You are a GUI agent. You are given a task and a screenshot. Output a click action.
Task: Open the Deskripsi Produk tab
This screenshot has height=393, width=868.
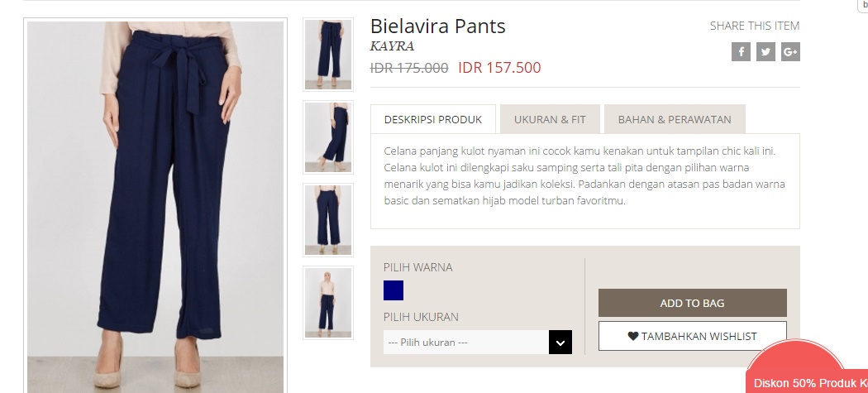point(433,119)
